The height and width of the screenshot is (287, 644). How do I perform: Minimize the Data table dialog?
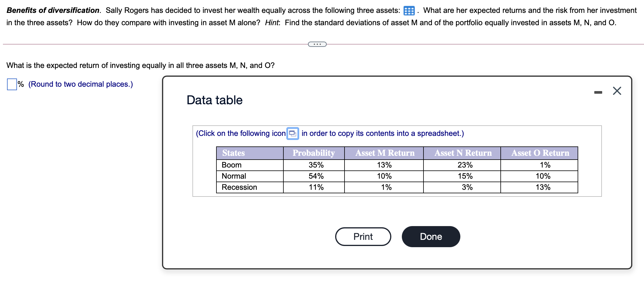pos(598,92)
